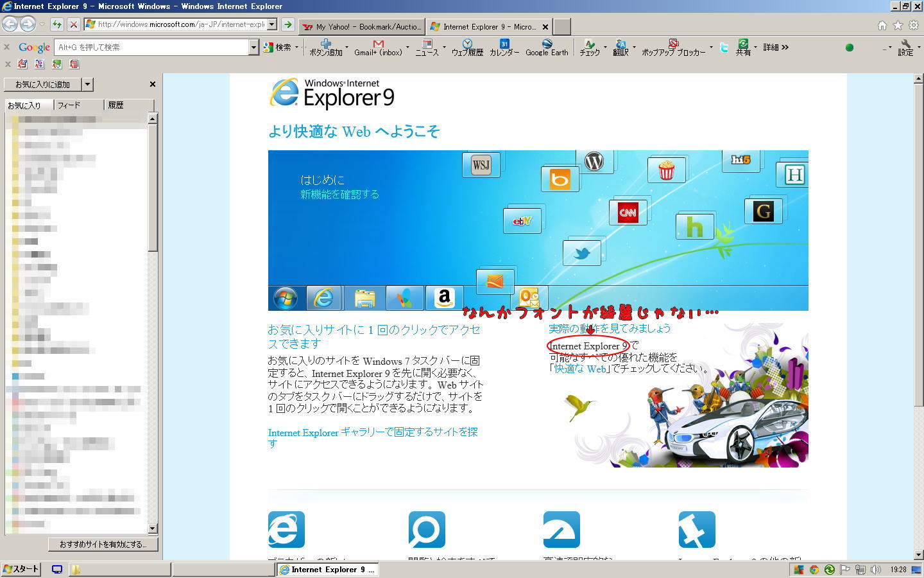Click the Google logo on the toolbar
This screenshot has width=924, height=578.
click(34, 47)
